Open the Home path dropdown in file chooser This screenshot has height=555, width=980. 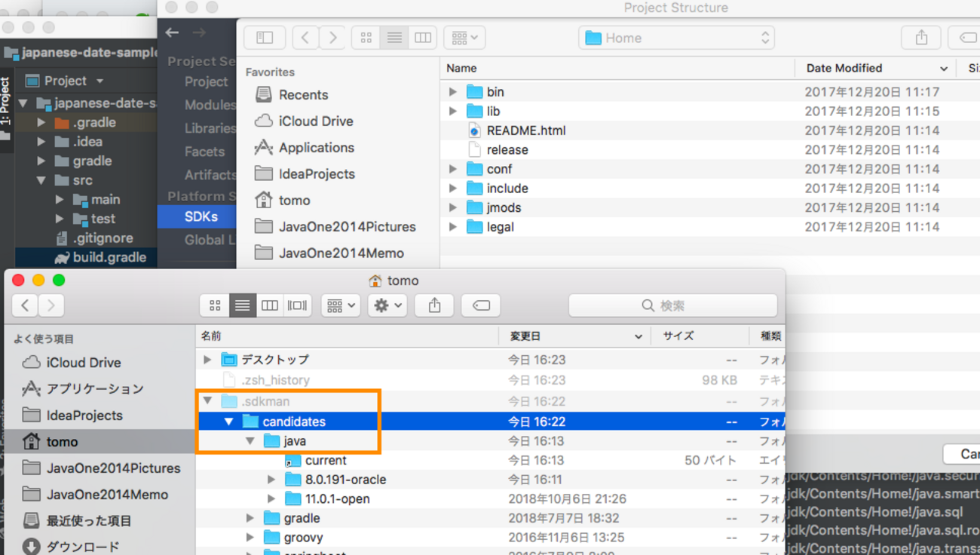coord(677,38)
